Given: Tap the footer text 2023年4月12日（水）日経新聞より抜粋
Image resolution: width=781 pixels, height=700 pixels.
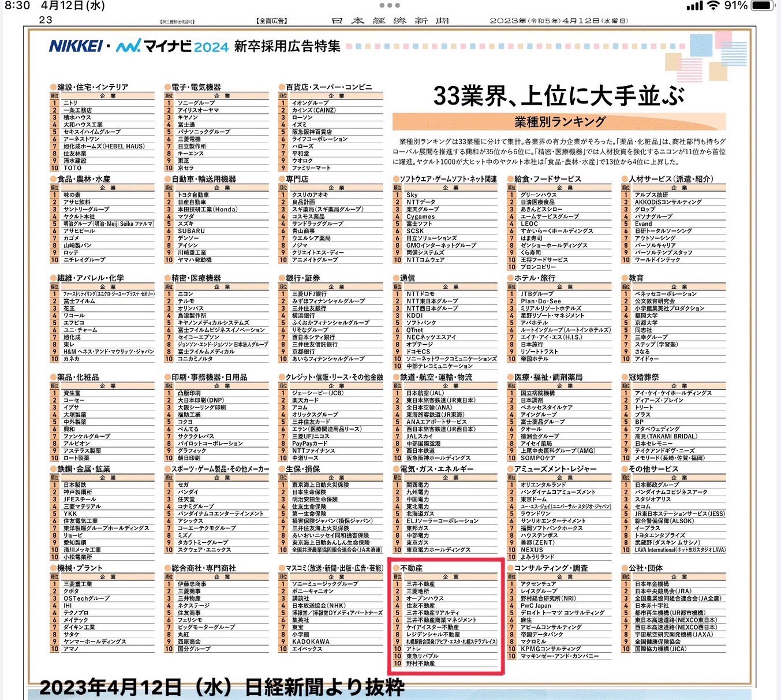Looking at the screenshot, I should pos(221,689).
